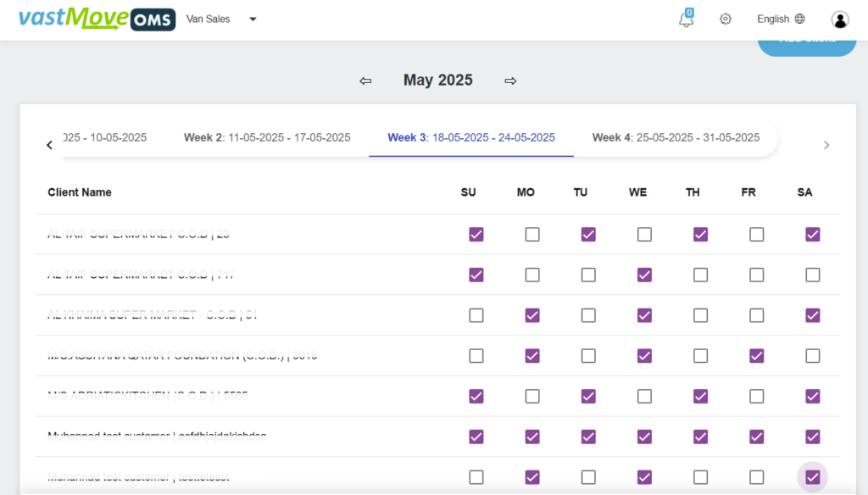Image resolution: width=868 pixels, height=495 pixels.
Task: Uncheck Friday for M/S.ASSIYANA QATAR FOUNDATION
Action: pos(756,355)
